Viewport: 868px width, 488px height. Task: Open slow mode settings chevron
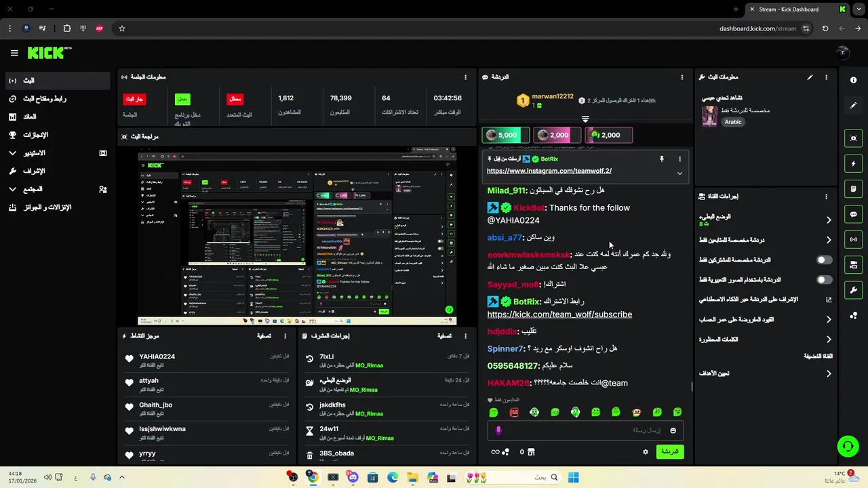829,220
